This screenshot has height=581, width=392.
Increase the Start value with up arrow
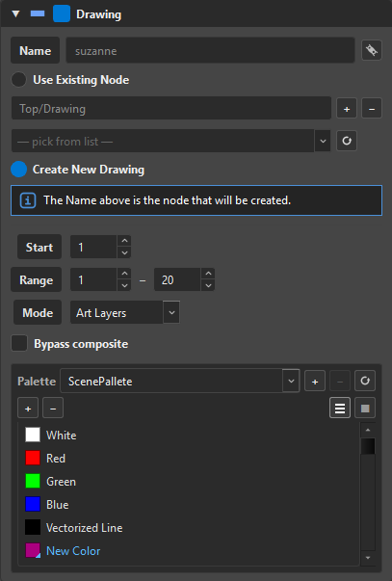click(x=124, y=241)
